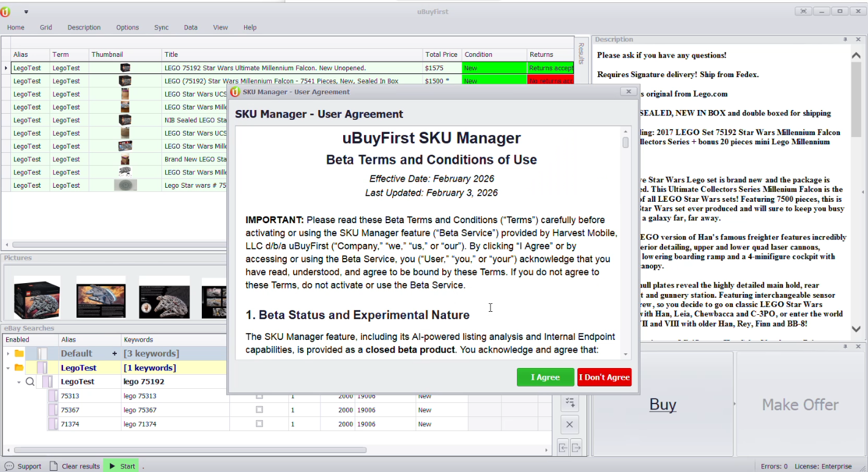Click the eBay Searches horizontal scrollbar

point(190,450)
